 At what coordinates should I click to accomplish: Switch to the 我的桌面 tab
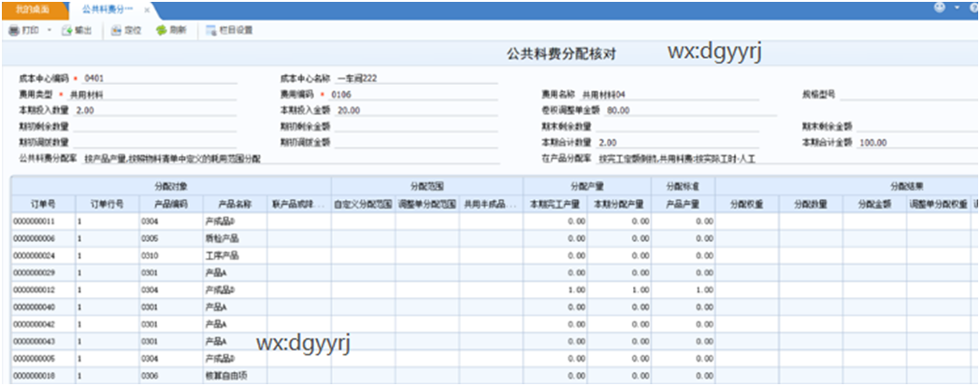(x=32, y=10)
